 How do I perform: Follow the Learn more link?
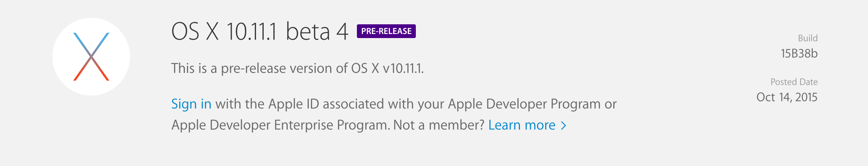coord(522,125)
